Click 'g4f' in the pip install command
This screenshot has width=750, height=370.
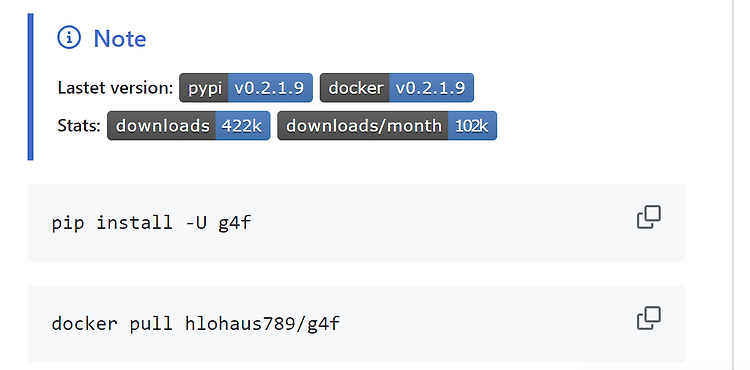click(235, 223)
